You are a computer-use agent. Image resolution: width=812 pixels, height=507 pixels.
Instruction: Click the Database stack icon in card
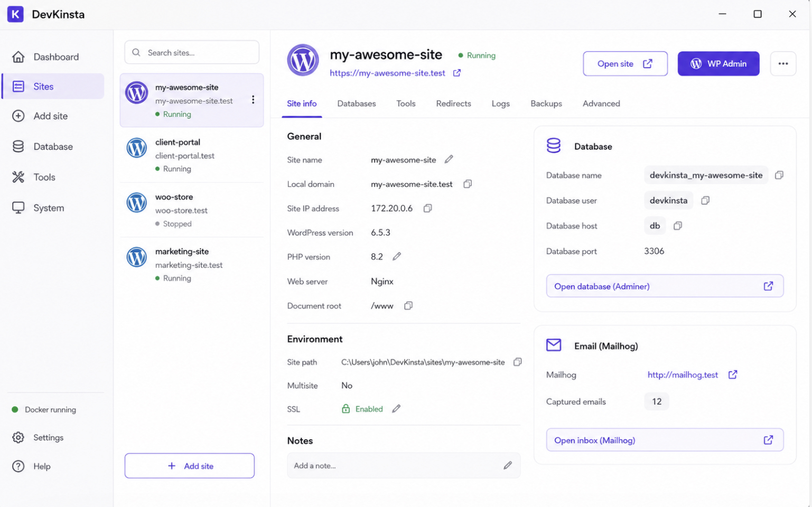point(554,145)
